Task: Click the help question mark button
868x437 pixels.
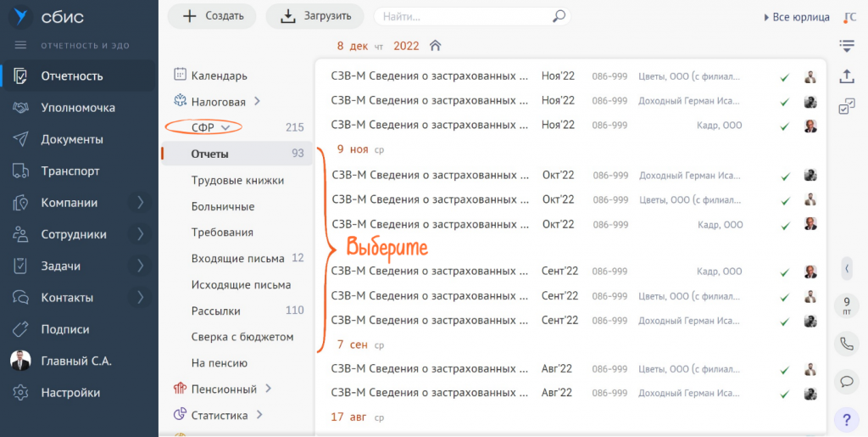Action: pos(846,418)
